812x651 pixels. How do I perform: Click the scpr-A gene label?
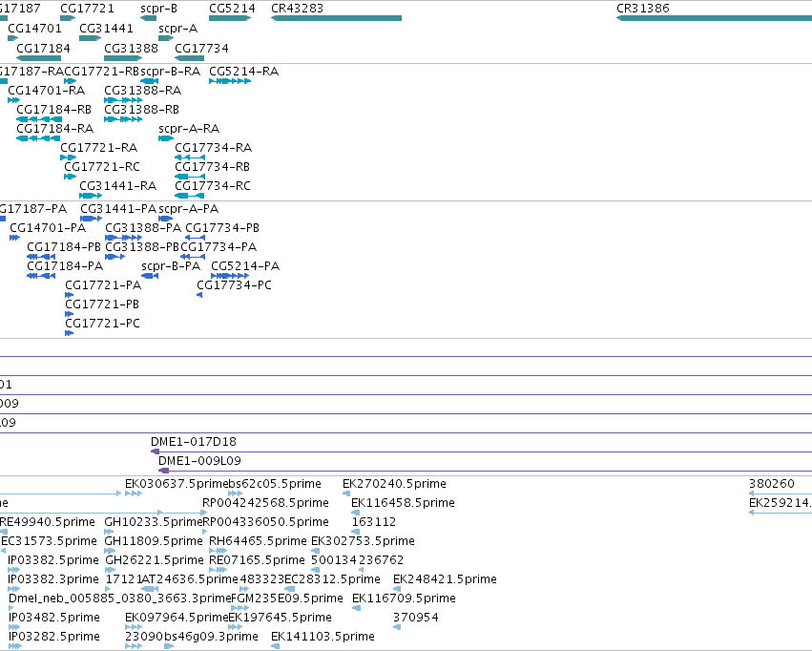[x=177, y=28]
